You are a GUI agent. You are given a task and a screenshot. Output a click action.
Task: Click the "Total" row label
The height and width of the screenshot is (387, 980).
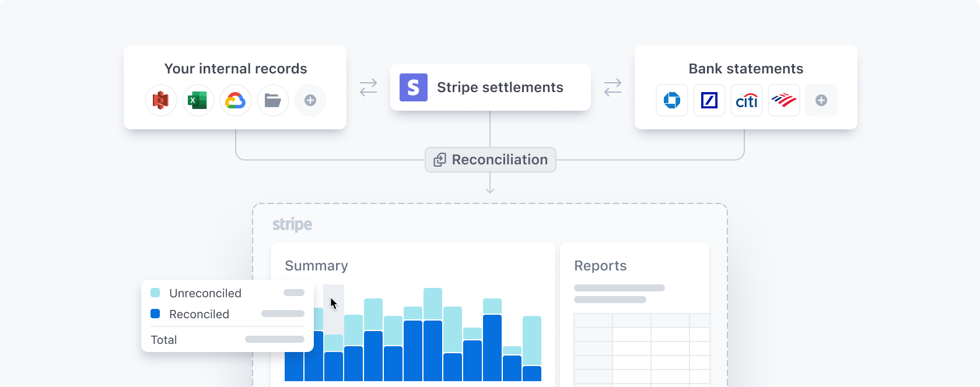[164, 340]
